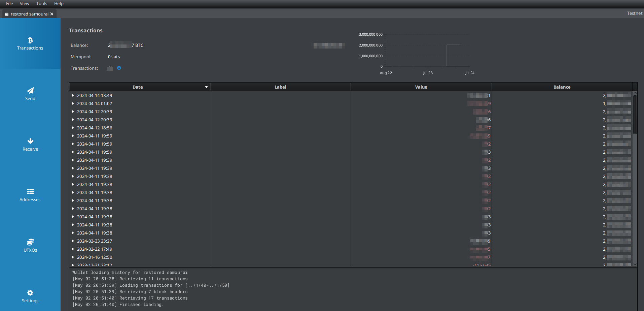
Task: Click the wallet loading history log heading
Action: pyautogui.click(x=130, y=273)
